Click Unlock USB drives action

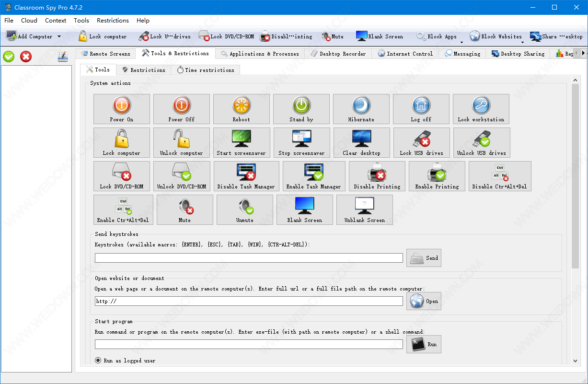click(x=482, y=142)
